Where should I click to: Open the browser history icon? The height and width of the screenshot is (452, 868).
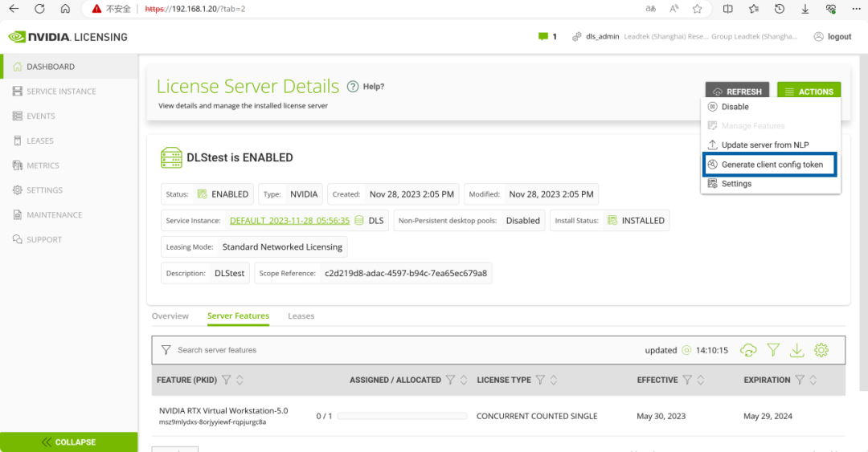(x=780, y=9)
